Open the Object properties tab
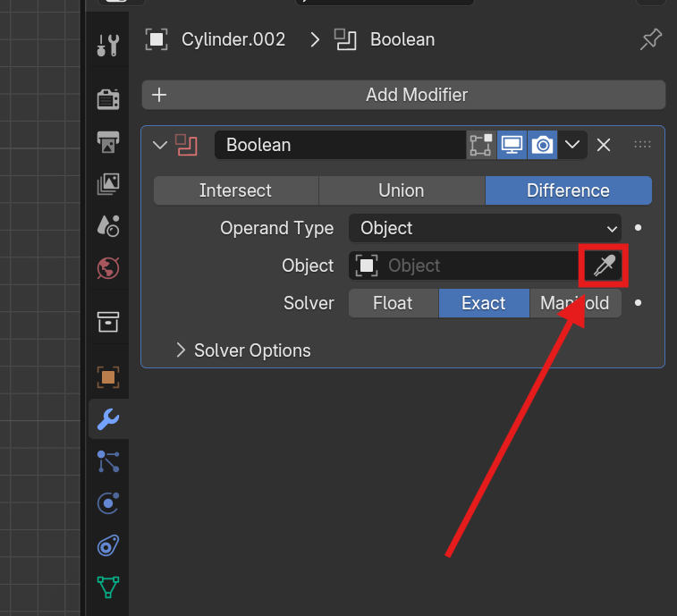The width and height of the screenshot is (677, 616). (x=108, y=377)
